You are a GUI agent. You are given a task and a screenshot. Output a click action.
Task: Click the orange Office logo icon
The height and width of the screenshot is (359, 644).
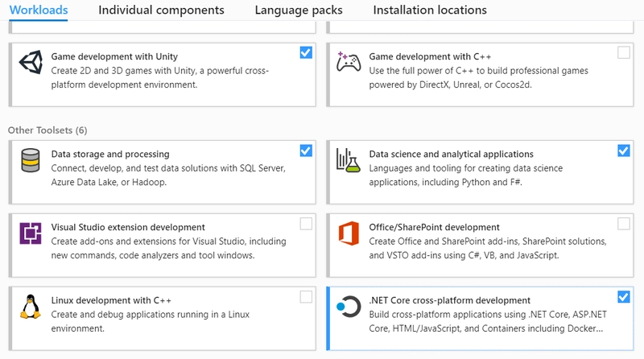(349, 233)
